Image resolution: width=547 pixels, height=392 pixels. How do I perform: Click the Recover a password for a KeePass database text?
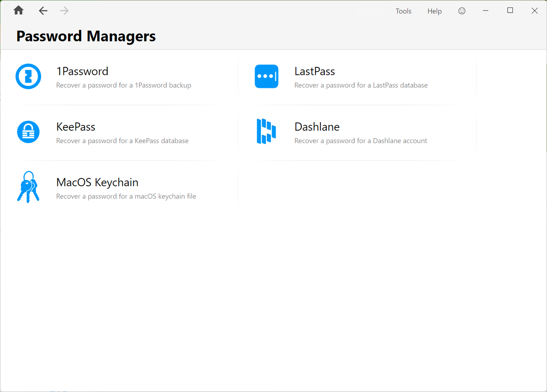[122, 140]
